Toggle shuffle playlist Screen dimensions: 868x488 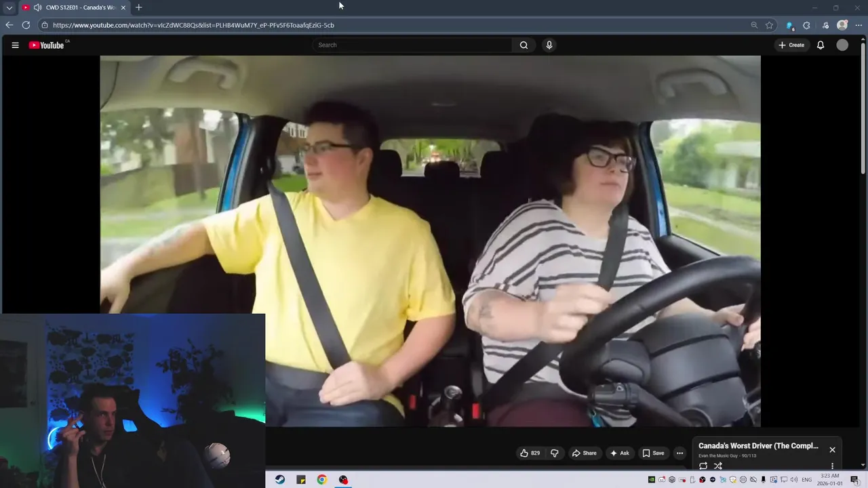[718, 466]
